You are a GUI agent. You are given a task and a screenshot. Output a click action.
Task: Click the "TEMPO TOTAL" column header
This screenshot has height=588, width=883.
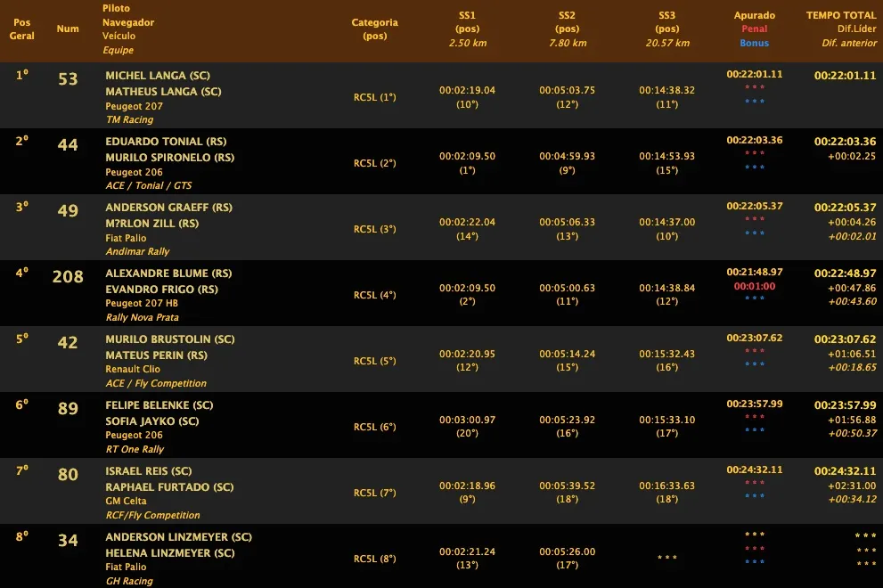(x=841, y=15)
